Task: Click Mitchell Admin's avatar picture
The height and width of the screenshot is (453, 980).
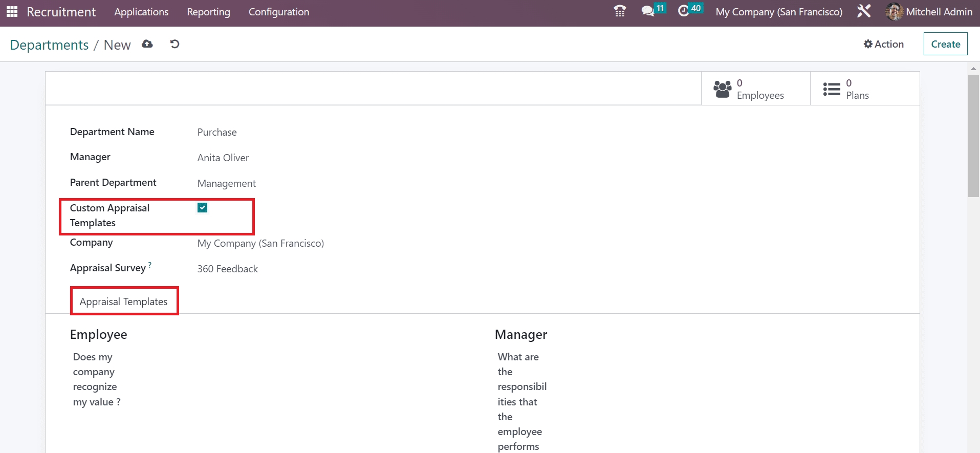Action: (894, 12)
